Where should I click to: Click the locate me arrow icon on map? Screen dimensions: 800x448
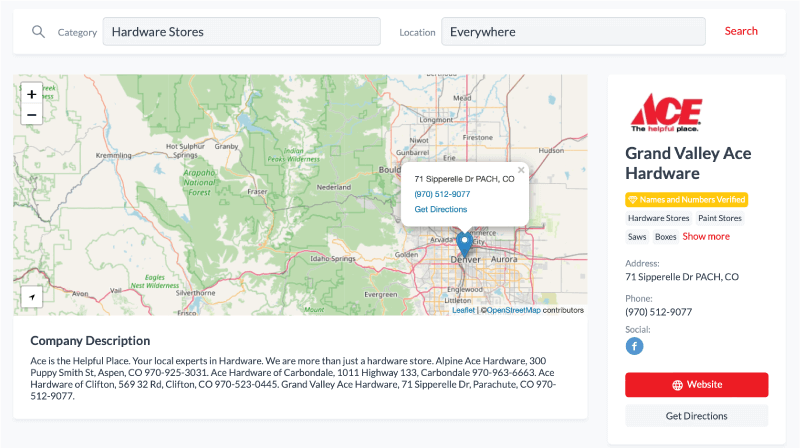click(31, 297)
